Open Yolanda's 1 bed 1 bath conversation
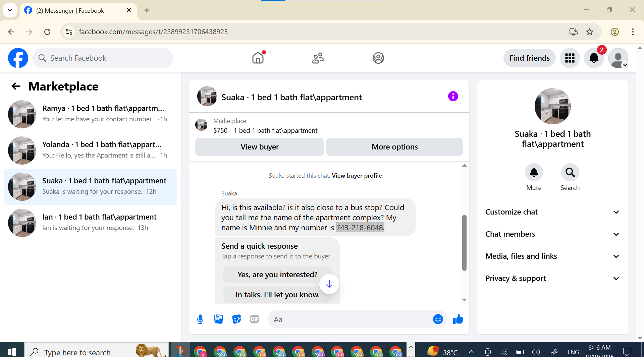This screenshot has width=644, height=357. (91, 150)
